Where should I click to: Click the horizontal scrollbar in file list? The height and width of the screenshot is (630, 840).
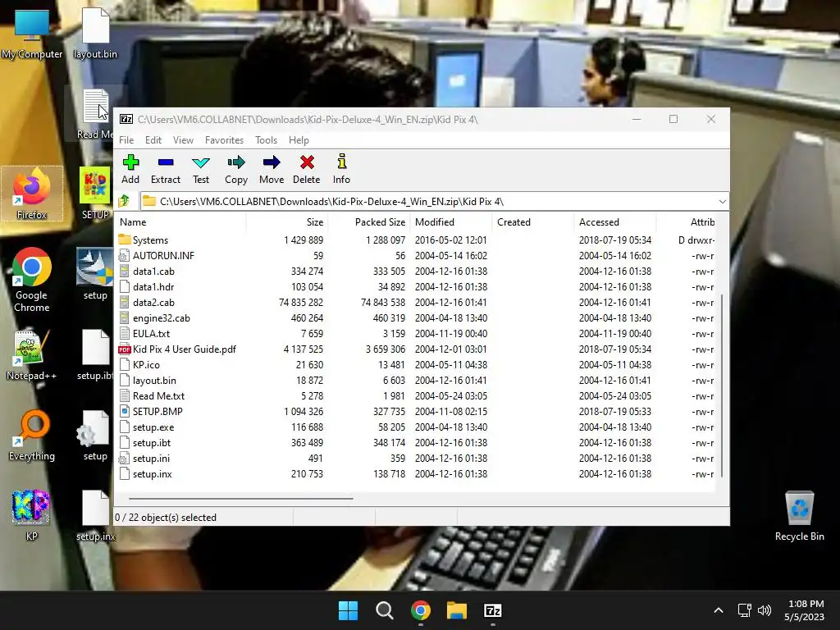(240, 498)
